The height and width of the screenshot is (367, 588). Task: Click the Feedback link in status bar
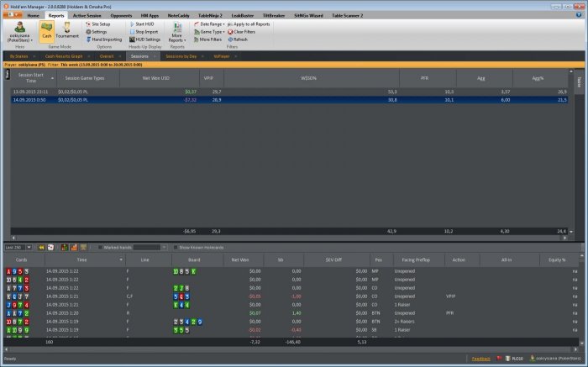[x=481, y=359]
